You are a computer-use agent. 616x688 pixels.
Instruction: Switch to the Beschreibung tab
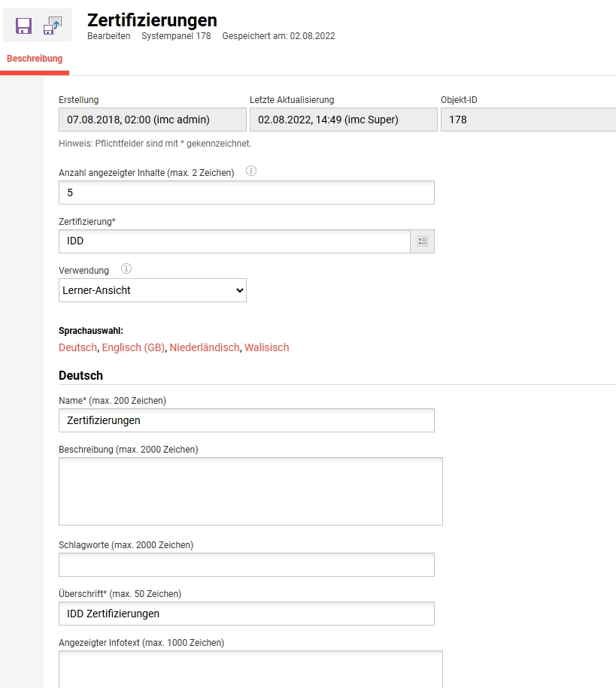(35, 59)
